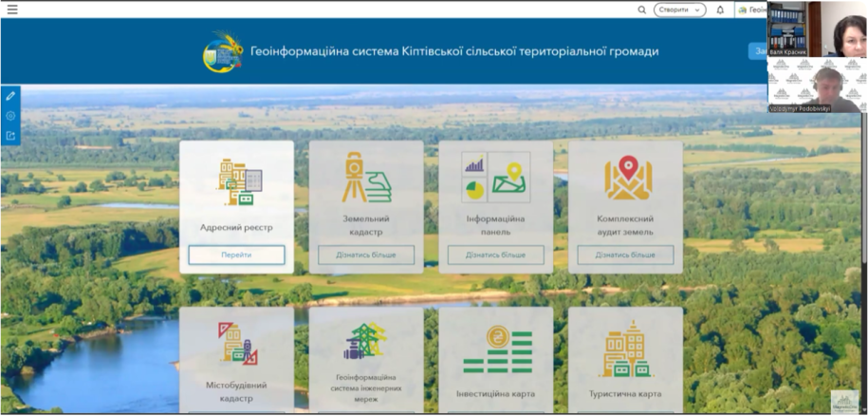The height and width of the screenshot is (416, 868).
Task: Click the share icon in left sidebar
Action: click(10, 136)
